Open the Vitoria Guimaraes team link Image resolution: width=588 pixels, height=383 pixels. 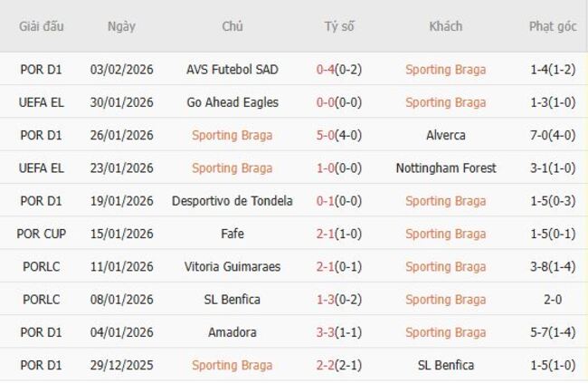[x=232, y=266]
